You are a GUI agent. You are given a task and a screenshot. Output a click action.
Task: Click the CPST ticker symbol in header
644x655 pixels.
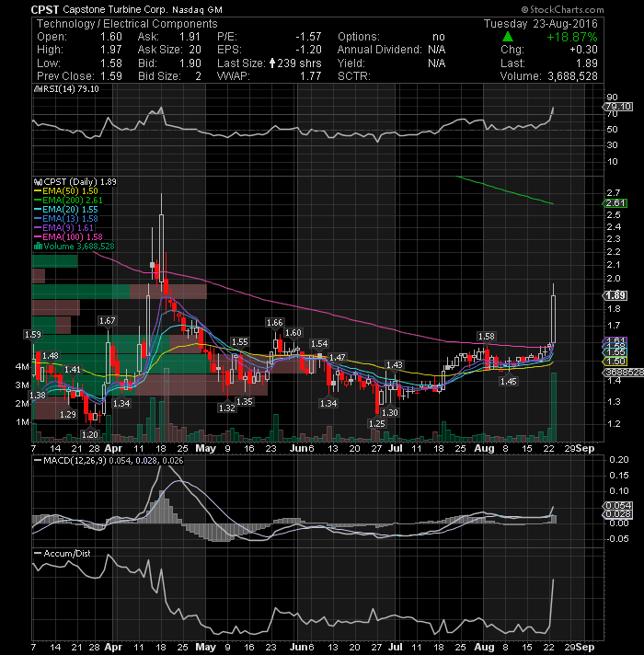pyautogui.click(x=45, y=9)
